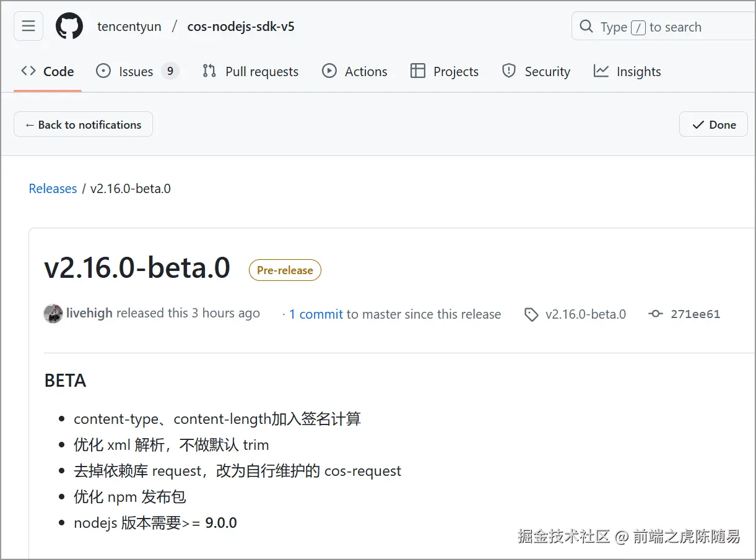View the Security tab
Viewport: 756px width, 560px height.
click(536, 72)
